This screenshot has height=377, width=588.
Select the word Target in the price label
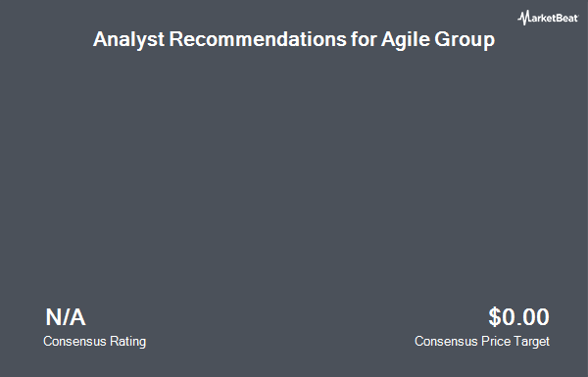(532, 342)
